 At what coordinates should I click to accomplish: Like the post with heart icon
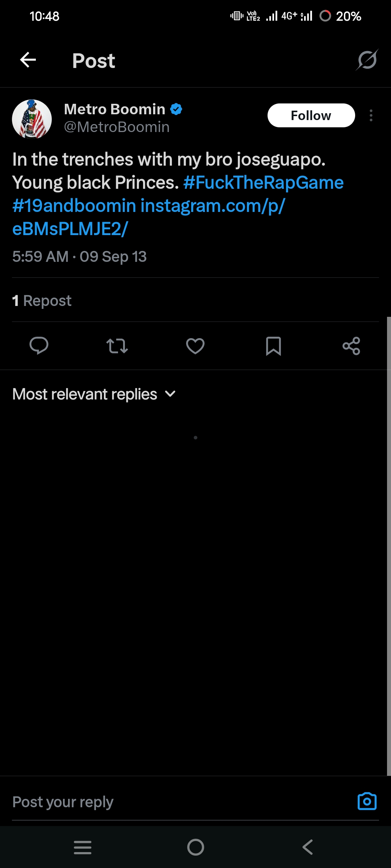[x=195, y=346]
